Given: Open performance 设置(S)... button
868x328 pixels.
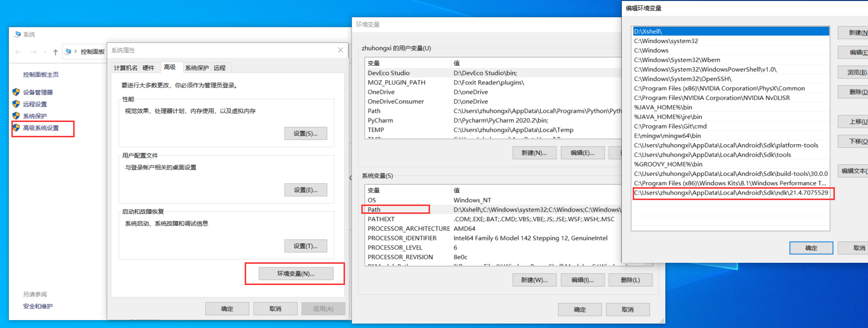Looking at the screenshot, I should click(x=305, y=133).
